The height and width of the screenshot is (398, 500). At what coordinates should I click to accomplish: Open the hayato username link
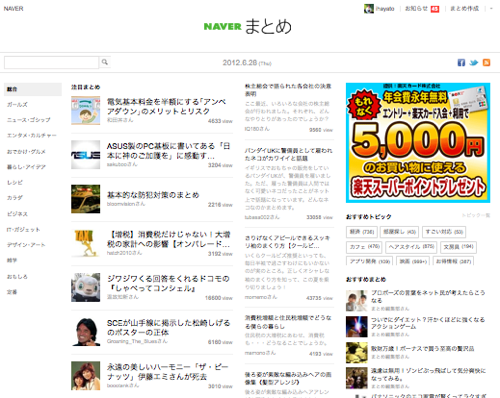(x=385, y=9)
